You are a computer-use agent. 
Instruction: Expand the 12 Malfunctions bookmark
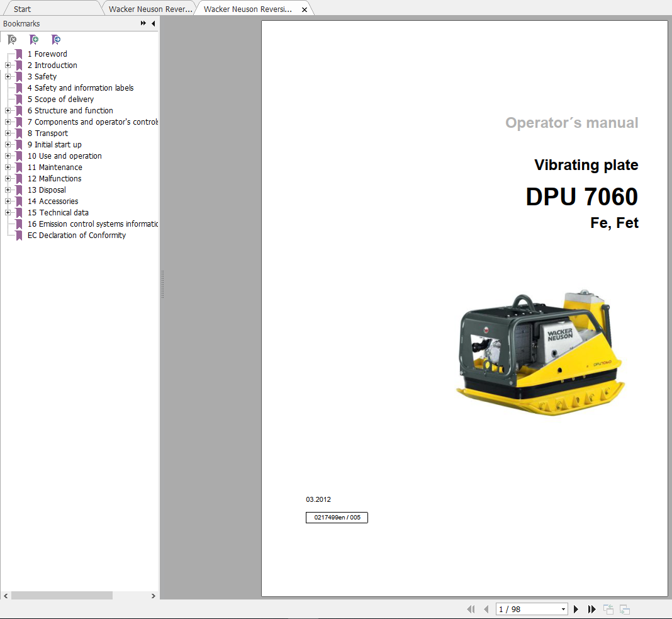tap(8, 178)
